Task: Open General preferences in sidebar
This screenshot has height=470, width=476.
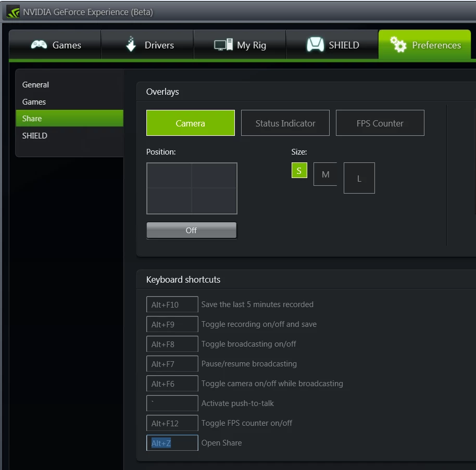Action: 69,85
